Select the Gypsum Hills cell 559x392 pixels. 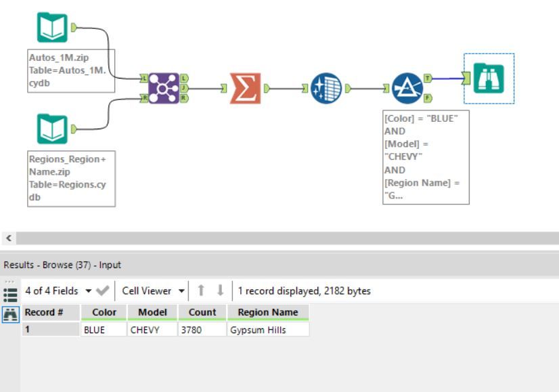point(268,330)
